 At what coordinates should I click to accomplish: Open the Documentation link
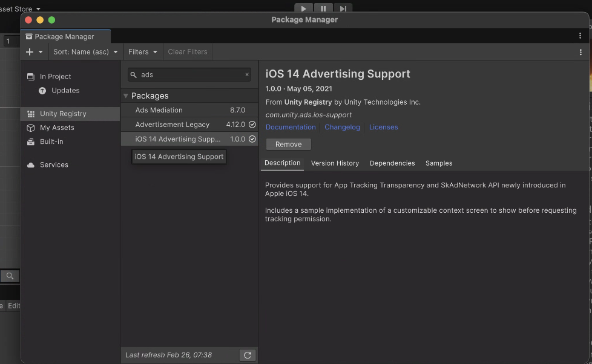(x=291, y=127)
